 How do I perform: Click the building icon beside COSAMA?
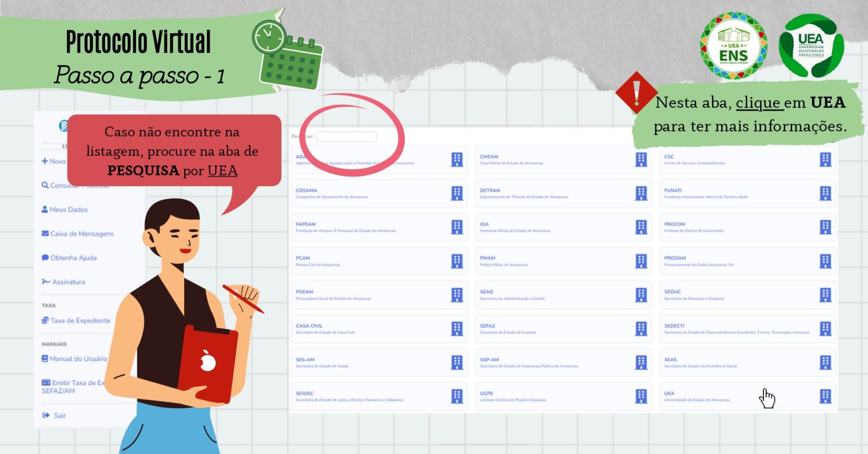457,194
